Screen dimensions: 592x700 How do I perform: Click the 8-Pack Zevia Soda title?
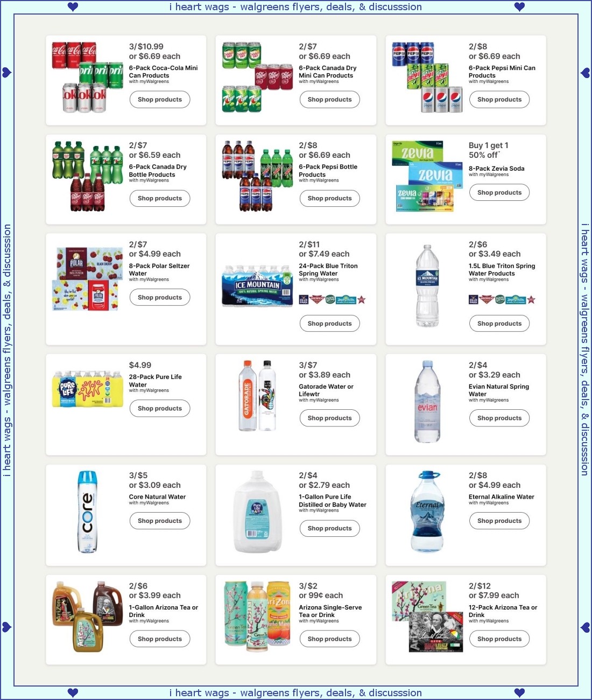tap(496, 169)
